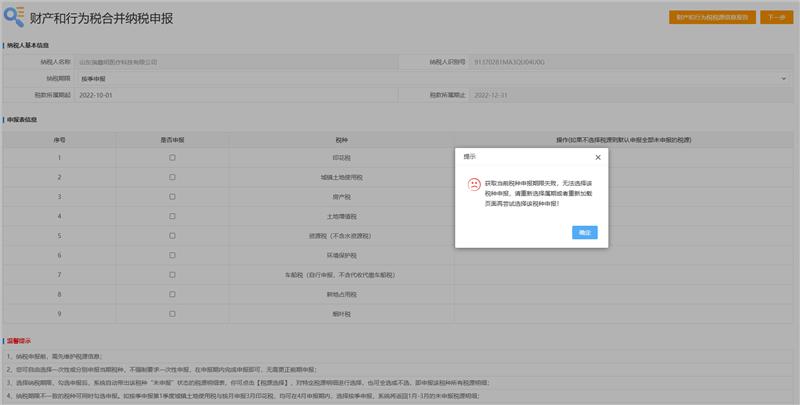Tick the 环境保护税 checkbox

(173, 255)
